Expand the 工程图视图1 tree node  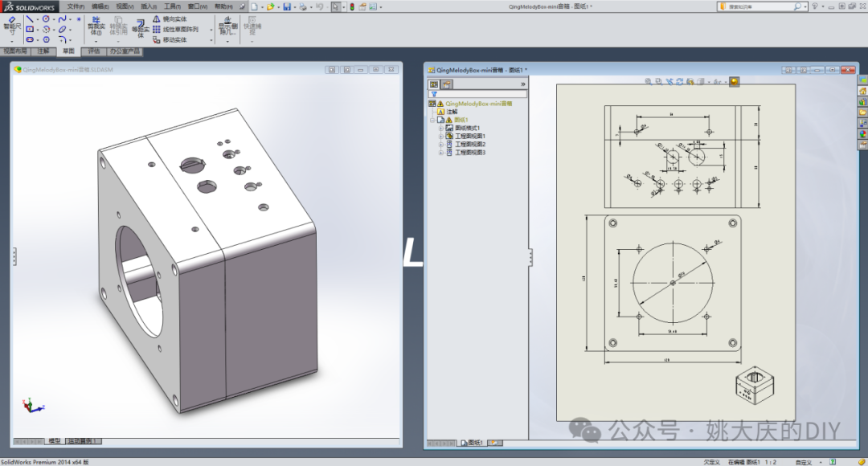(x=440, y=136)
